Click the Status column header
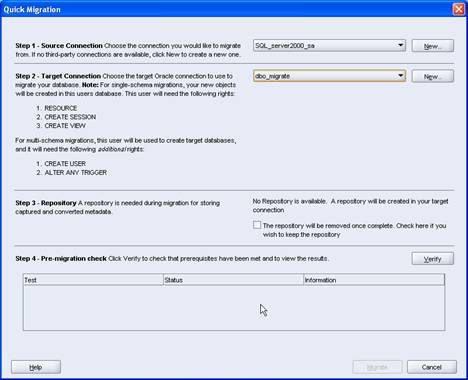 [233, 280]
